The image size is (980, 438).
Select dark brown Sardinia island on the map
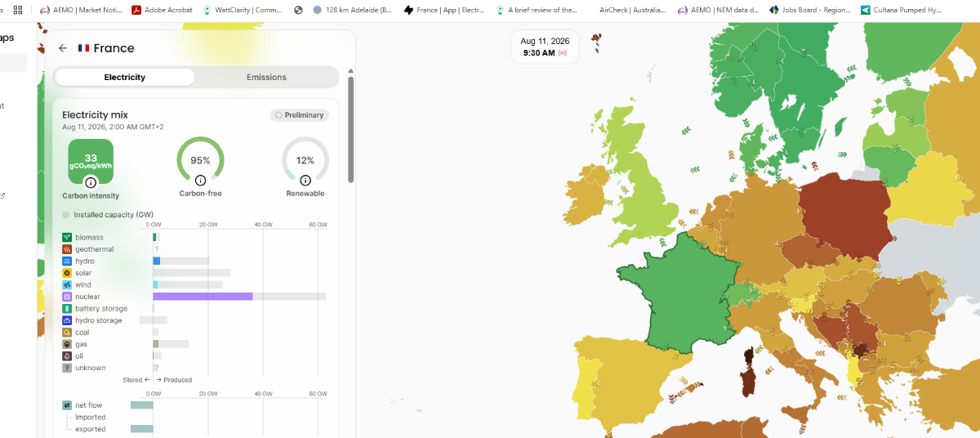pos(747,382)
